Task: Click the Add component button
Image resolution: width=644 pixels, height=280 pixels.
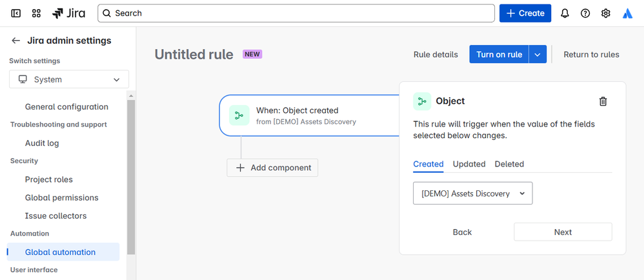Action: pyautogui.click(x=272, y=168)
